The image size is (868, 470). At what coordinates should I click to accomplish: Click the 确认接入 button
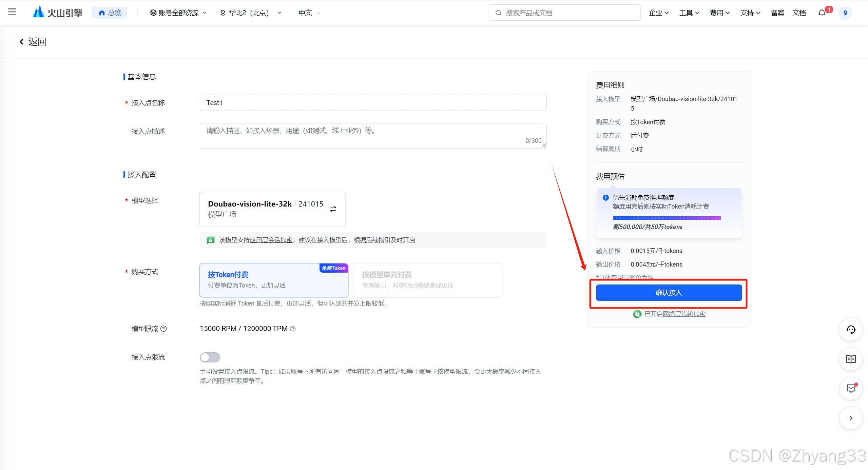click(x=669, y=293)
